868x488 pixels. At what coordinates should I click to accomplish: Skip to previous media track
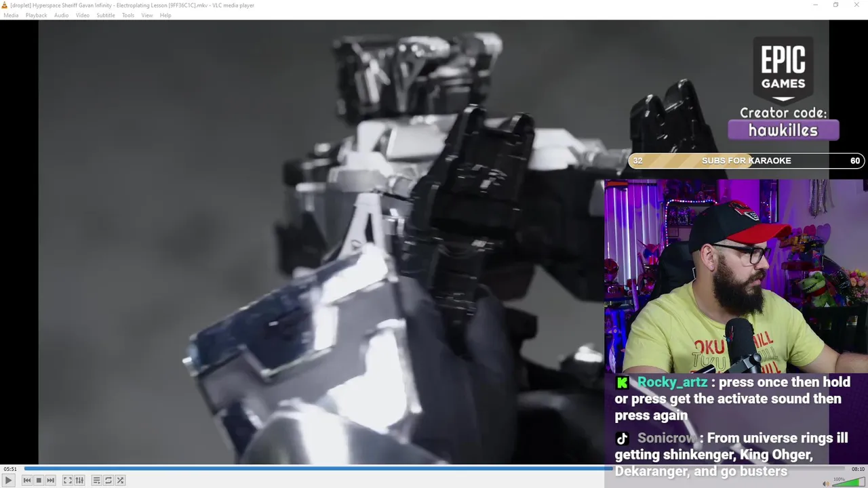coord(27,480)
